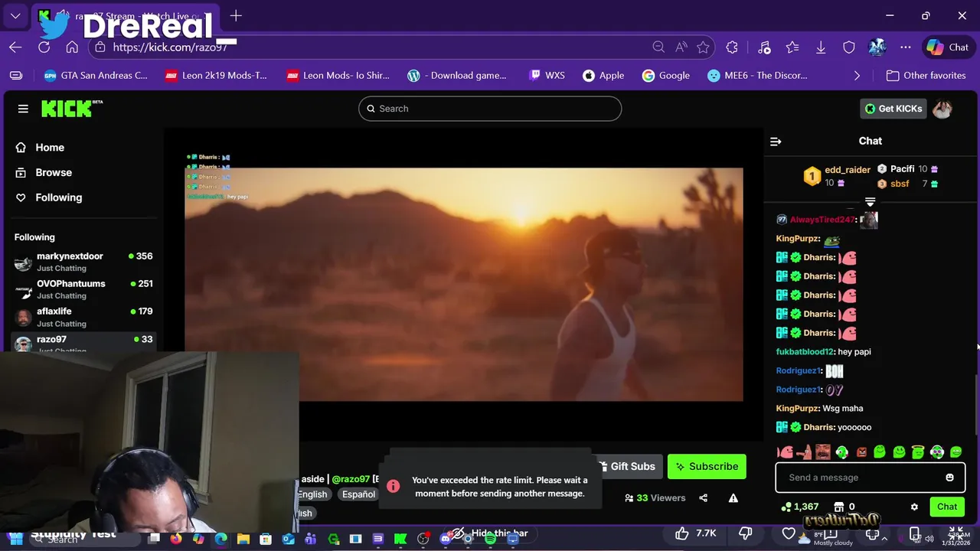Click the Get KICKs button
Viewport: 980px width, 551px height.
click(893, 109)
